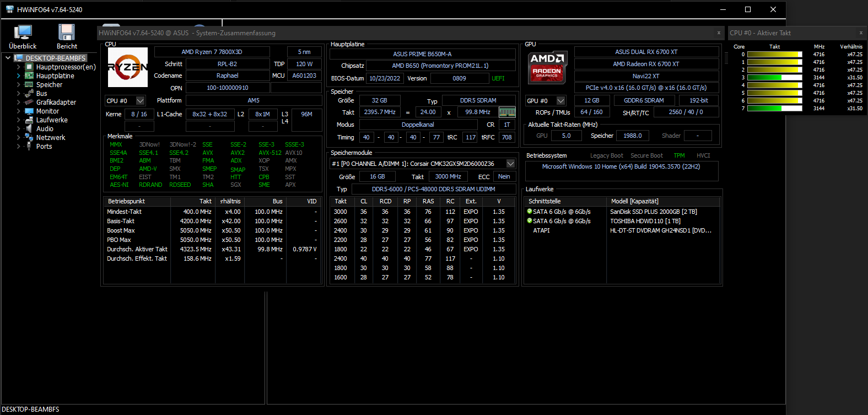Expand the Speicher tree node

[x=18, y=85]
